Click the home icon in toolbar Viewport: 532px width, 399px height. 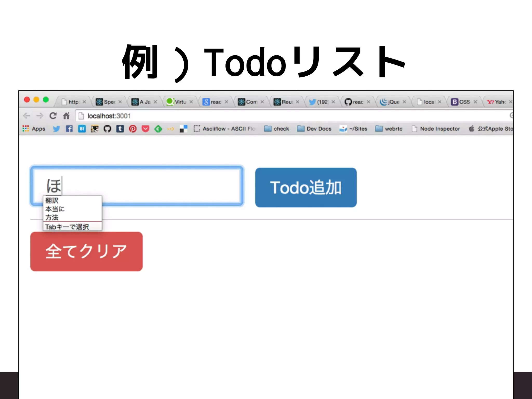coord(66,116)
